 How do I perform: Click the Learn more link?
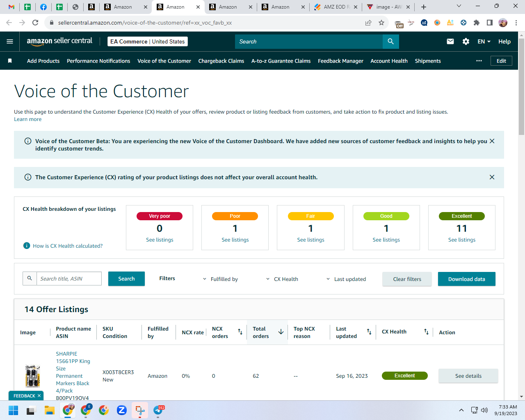(x=27, y=119)
